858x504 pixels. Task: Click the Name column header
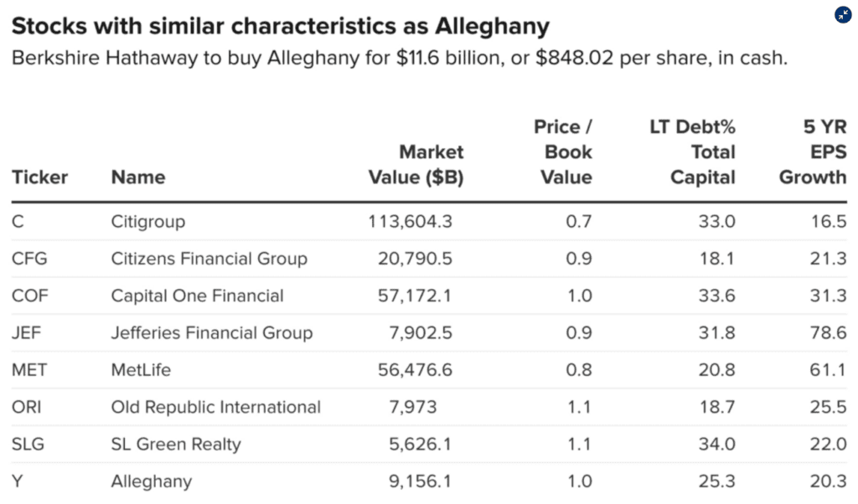coord(137,177)
